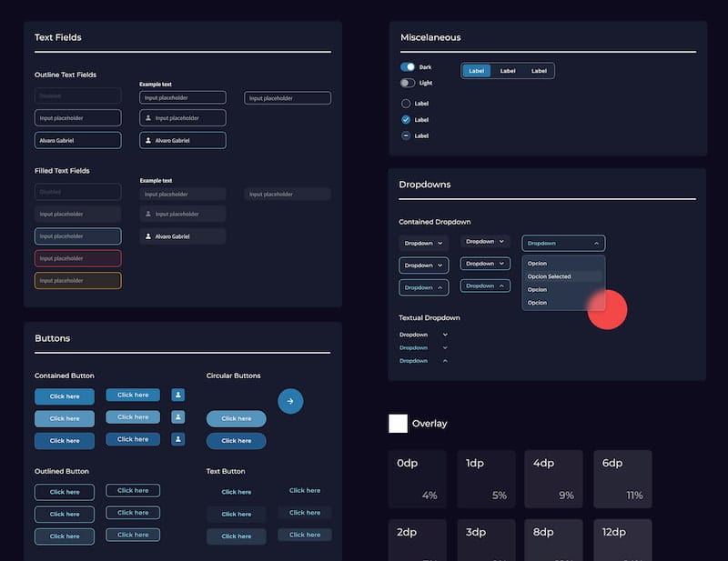The width and height of the screenshot is (728, 561).
Task: Click the circular right-arrow button
Action: [x=290, y=401]
